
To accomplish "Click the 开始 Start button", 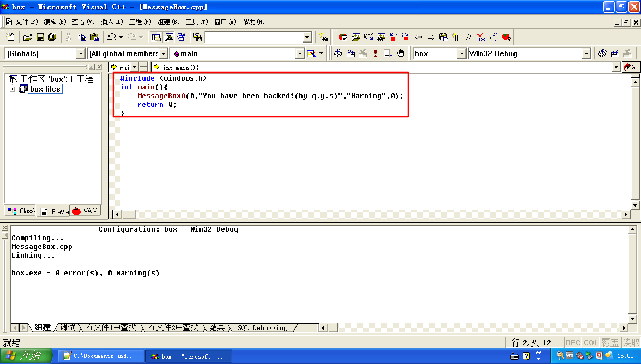I will click(x=26, y=356).
